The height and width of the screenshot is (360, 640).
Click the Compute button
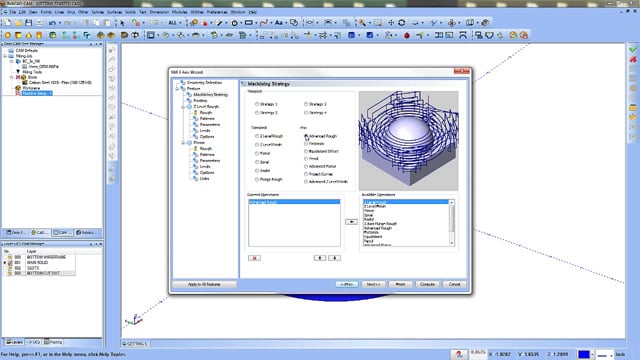pyautogui.click(x=427, y=284)
